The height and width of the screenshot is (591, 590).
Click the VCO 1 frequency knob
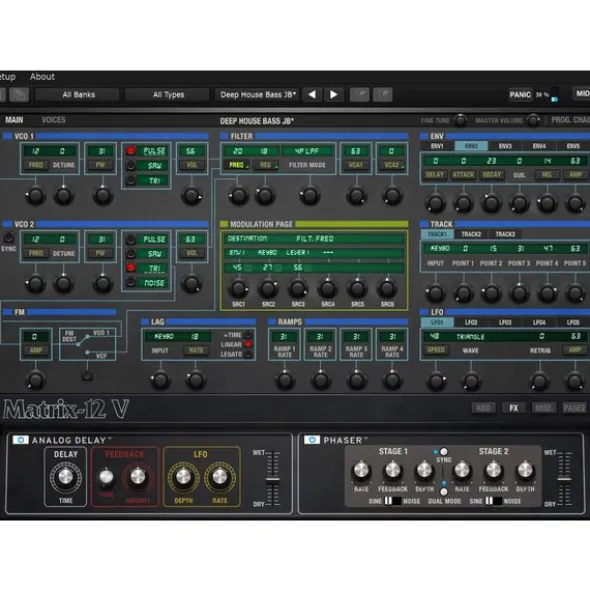35,196
